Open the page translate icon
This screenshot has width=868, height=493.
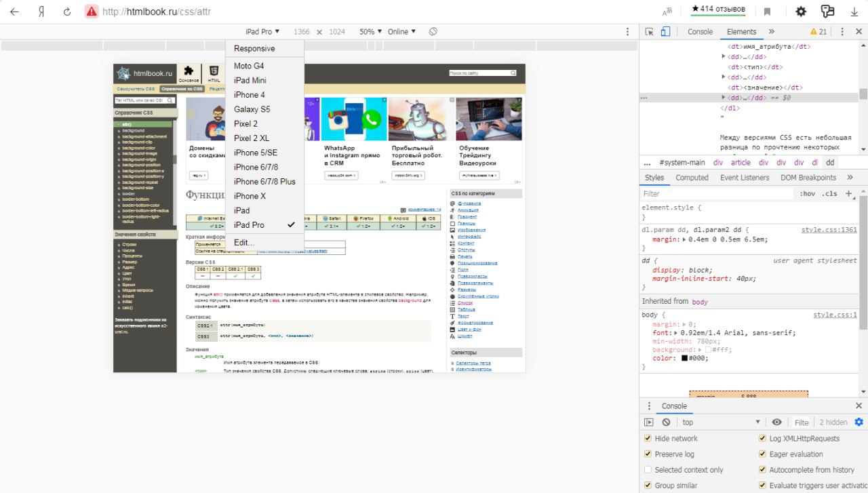pos(668,12)
